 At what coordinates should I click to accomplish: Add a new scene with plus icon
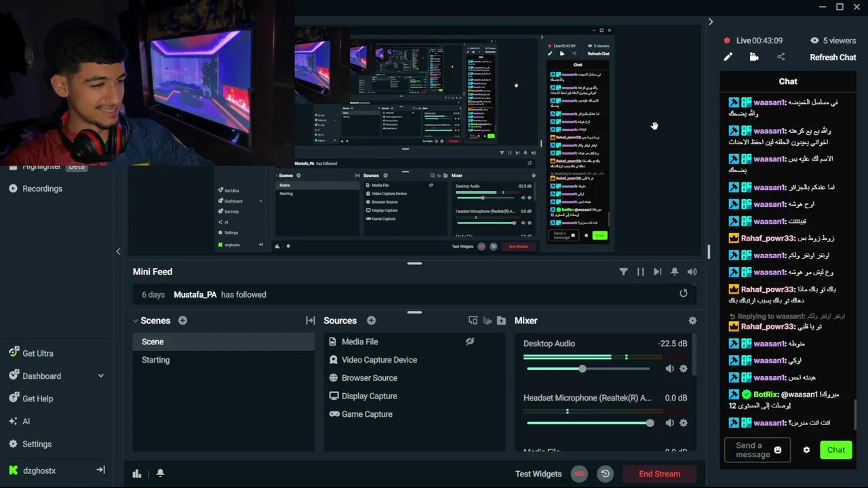(x=182, y=321)
